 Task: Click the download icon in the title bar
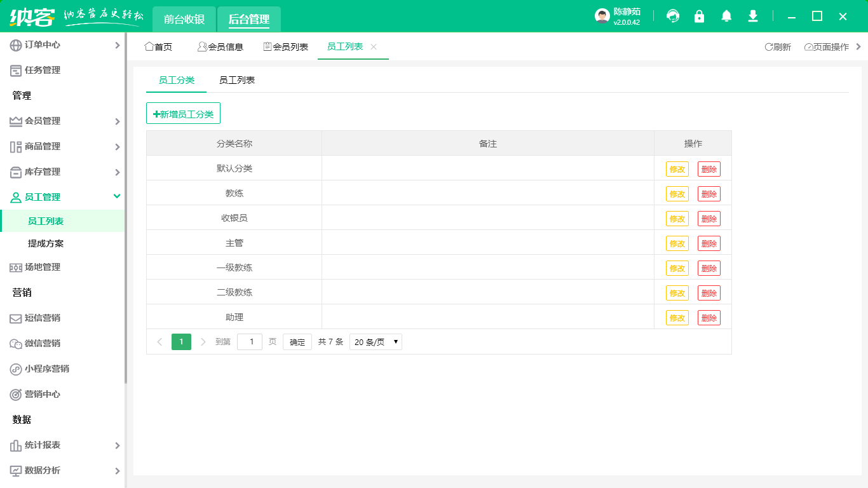pyautogui.click(x=752, y=16)
